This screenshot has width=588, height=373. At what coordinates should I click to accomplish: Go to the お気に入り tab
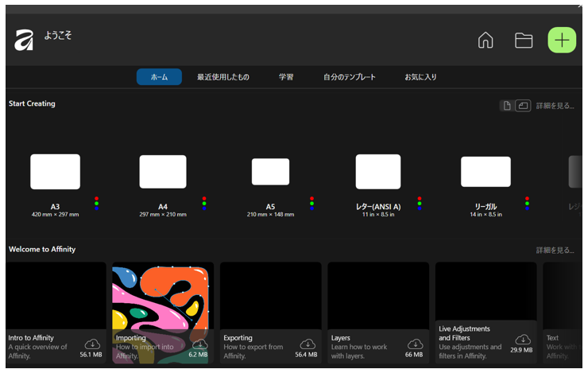coord(420,77)
